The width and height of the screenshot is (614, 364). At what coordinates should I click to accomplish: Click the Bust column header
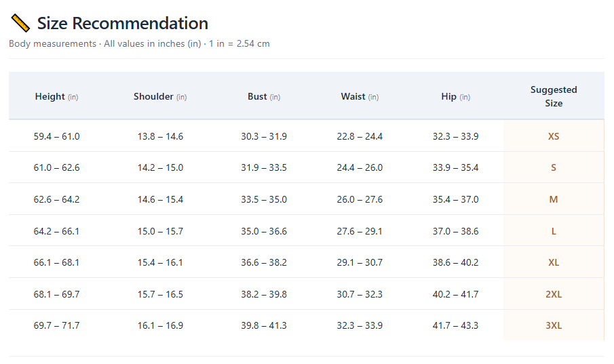coord(264,96)
